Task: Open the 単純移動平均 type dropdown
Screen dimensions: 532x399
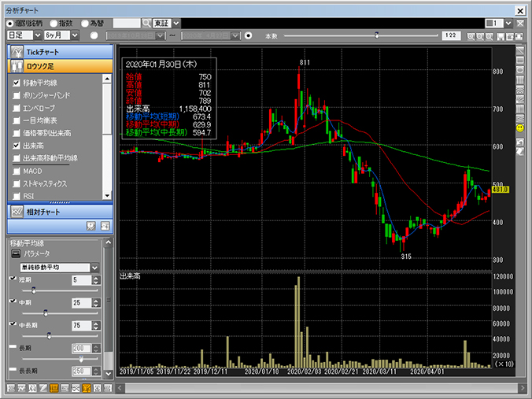Action: point(94,268)
